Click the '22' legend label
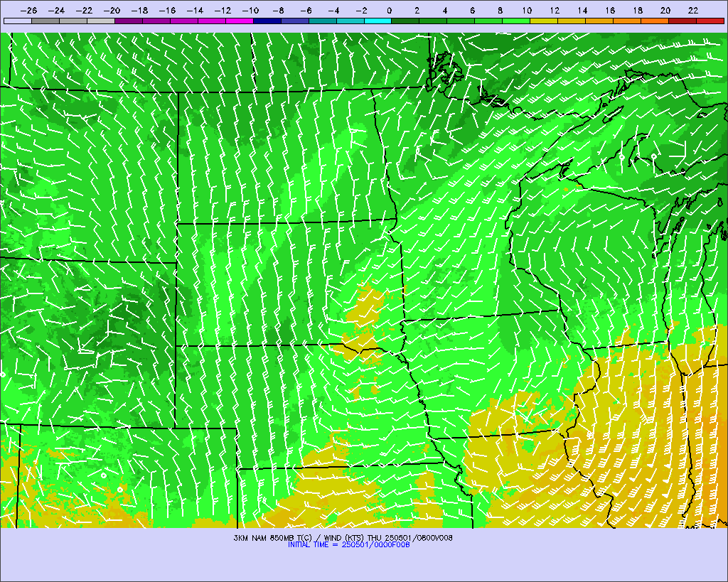The width and height of the screenshot is (728, 582). click(693, 10)
